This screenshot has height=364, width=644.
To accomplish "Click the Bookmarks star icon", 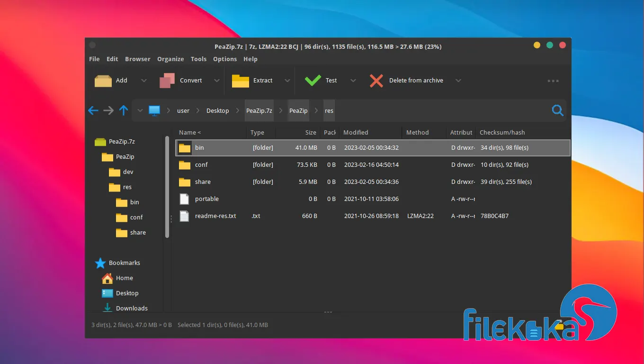I will coord(100,263).
